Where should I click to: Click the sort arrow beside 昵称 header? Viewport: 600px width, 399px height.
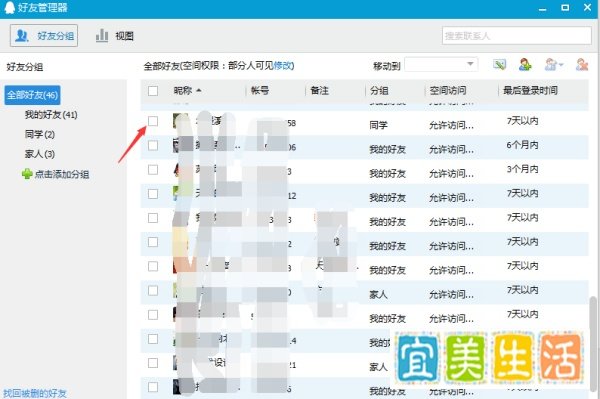coord(199,91)
